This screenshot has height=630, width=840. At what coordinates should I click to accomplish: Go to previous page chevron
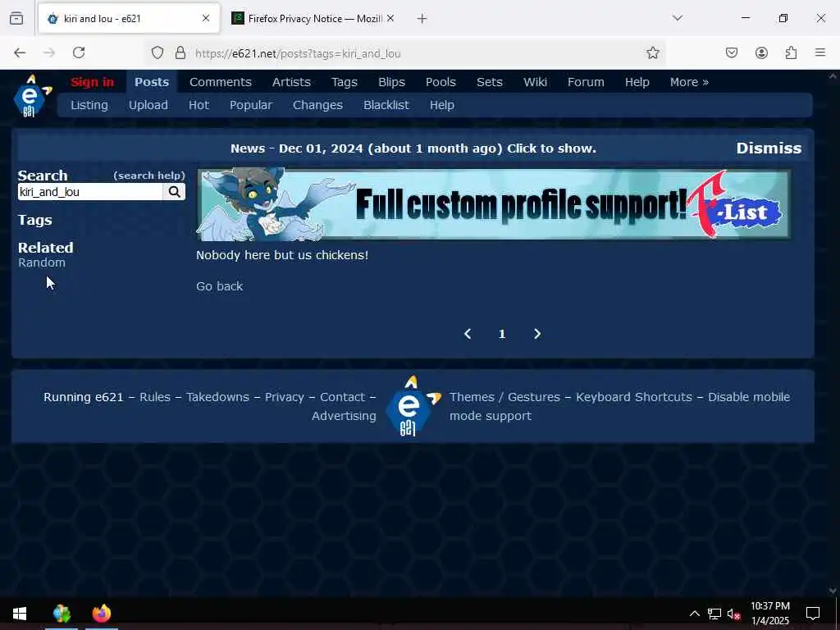pos(468,334)
